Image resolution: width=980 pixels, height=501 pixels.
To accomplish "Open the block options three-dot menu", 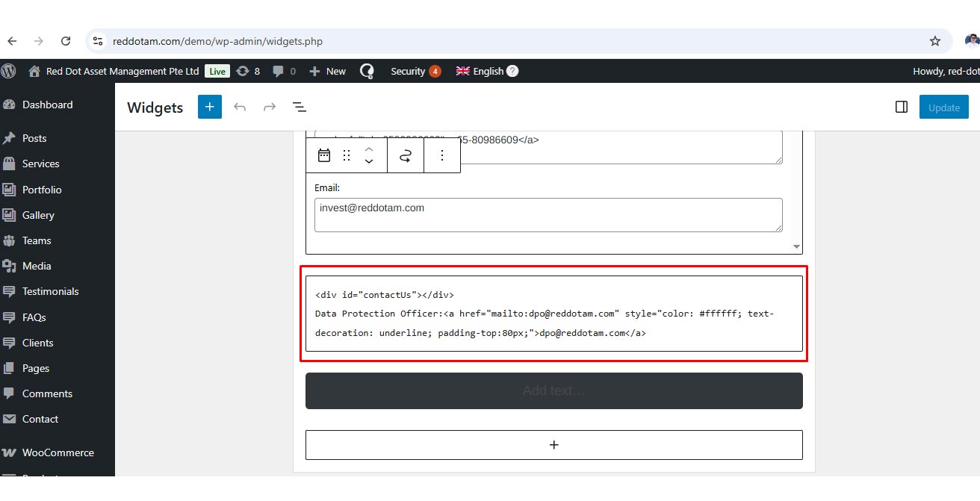I will click(442, 155).
